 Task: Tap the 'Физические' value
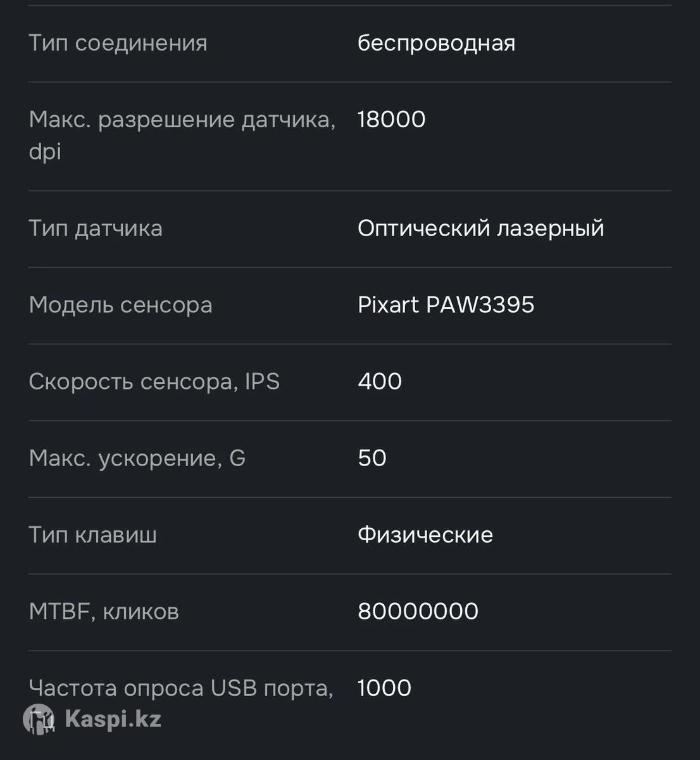[425, 535]
